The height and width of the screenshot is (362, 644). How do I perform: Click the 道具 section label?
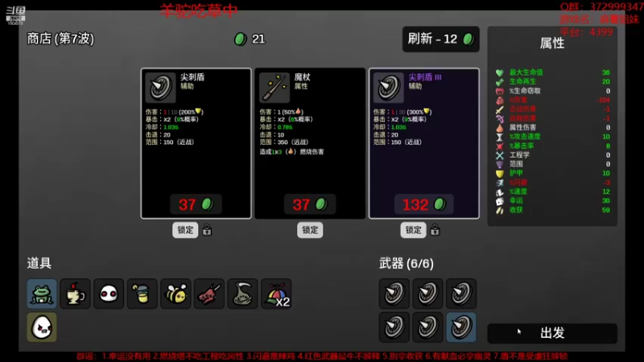click(x=39, y=263)
